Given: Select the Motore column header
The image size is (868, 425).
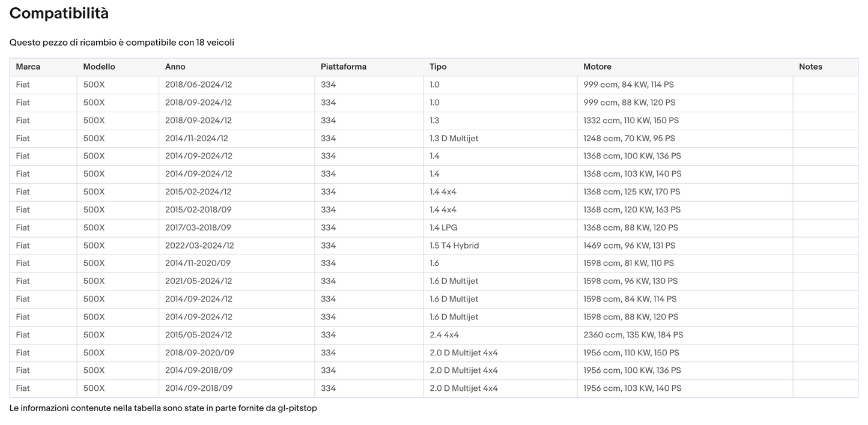Looking at the screenshot, I should point(597,67).
